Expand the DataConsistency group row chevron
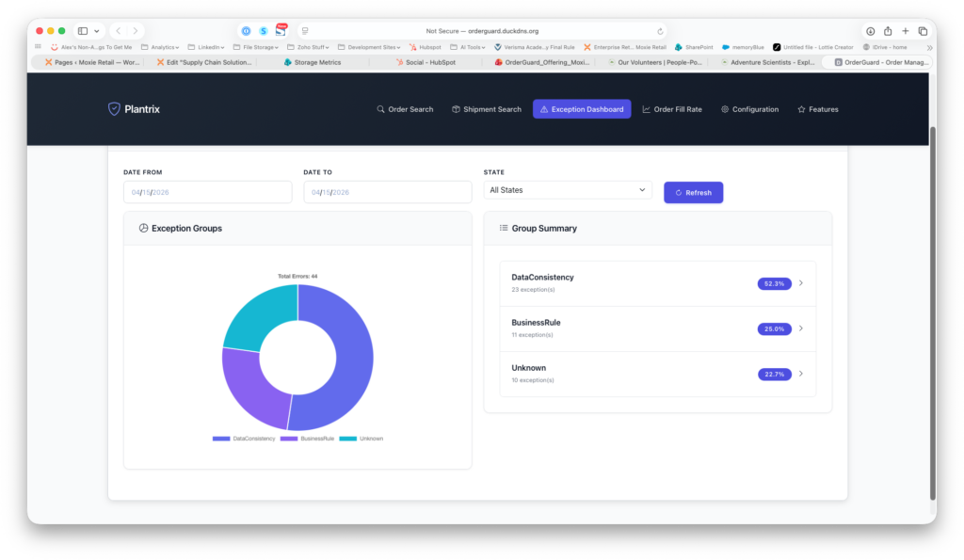 pos(800,283)
